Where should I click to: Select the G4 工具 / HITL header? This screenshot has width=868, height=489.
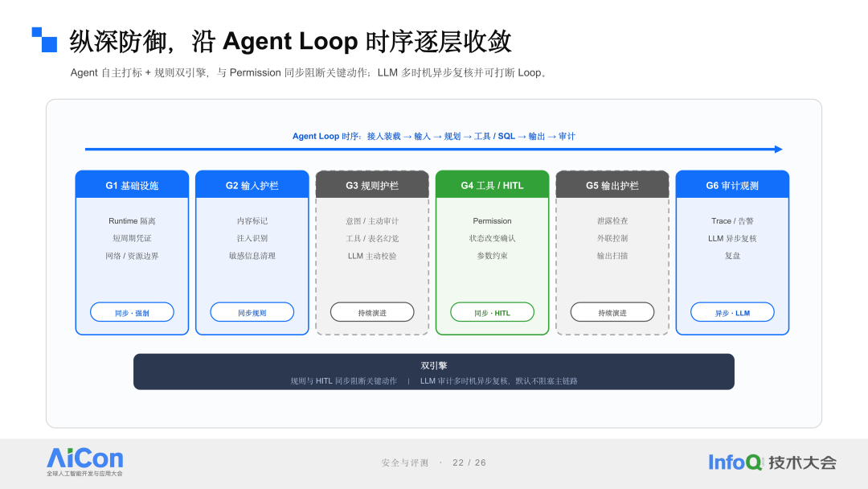coord(492,184)
